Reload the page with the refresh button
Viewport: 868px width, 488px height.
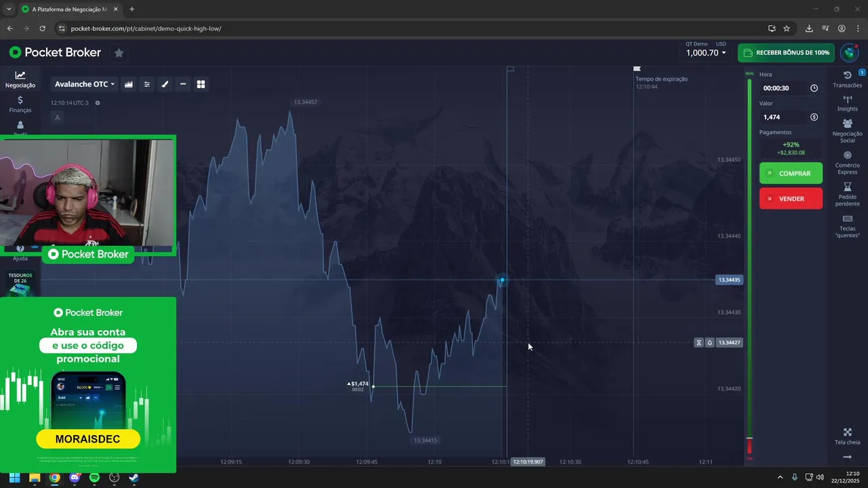click(42, 28)
